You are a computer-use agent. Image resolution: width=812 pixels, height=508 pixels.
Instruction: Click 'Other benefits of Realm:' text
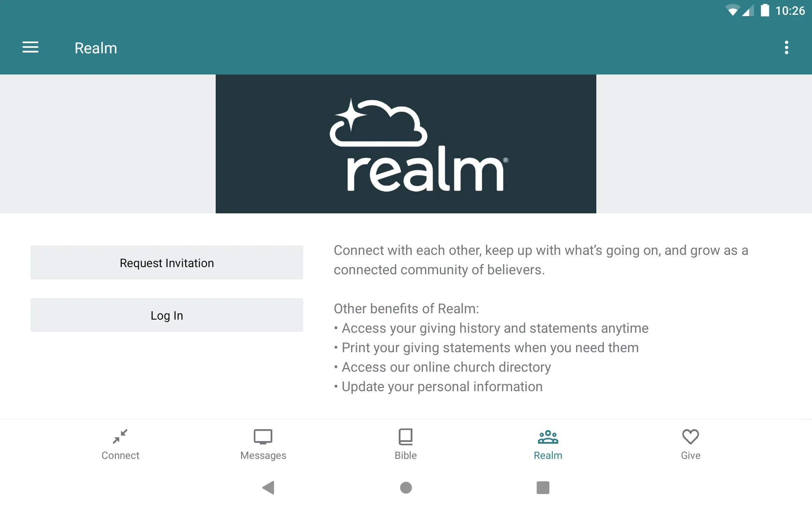(x=406, y=309)
